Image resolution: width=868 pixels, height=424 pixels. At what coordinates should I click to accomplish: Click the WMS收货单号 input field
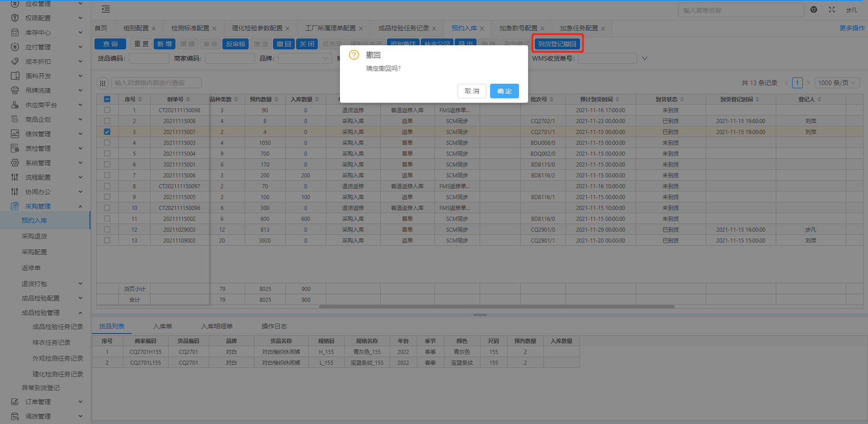click(607, 58)
